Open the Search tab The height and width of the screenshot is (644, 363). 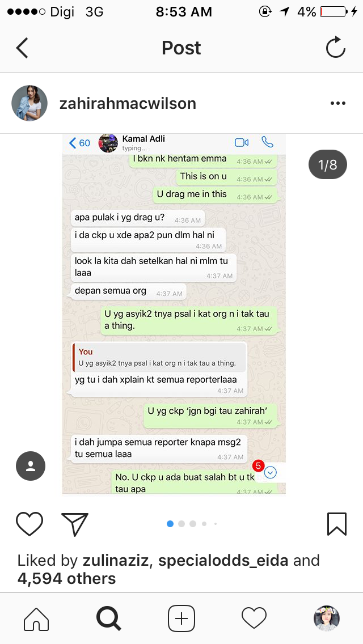click(x=108, y=618)
